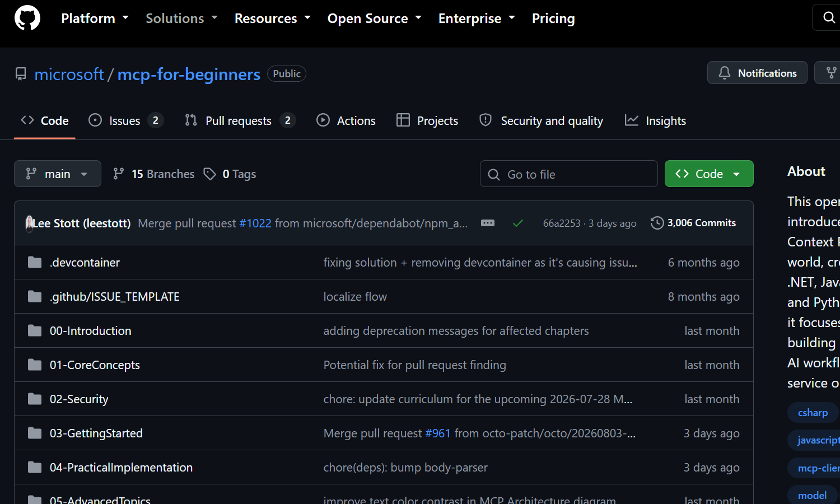Open the main branch selector dropdown
This screenshot has height=504, width=840.
click(58, 174)
